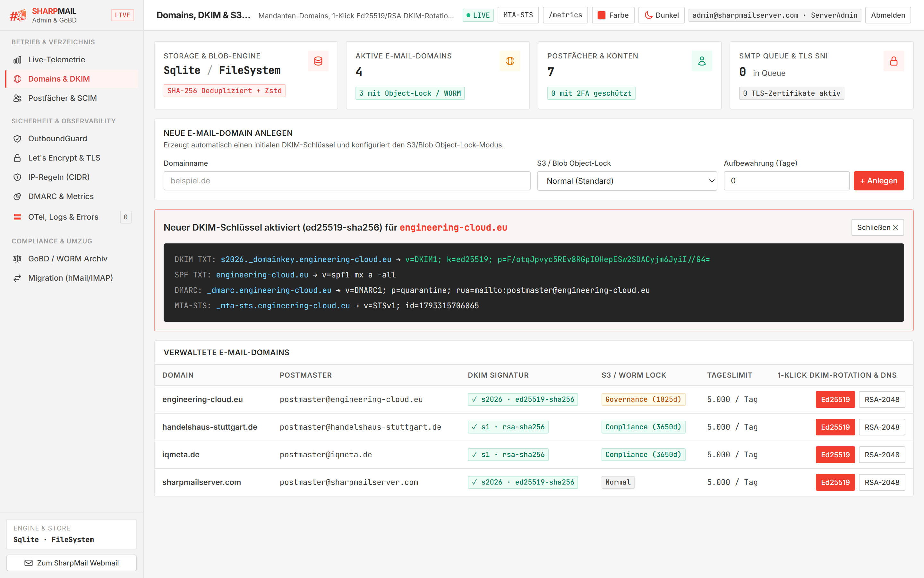Viewport: 924px width, 578px height.
Task: Rotate sharpmailserver.com key to RSA-2048
Action: click(882, 482)
